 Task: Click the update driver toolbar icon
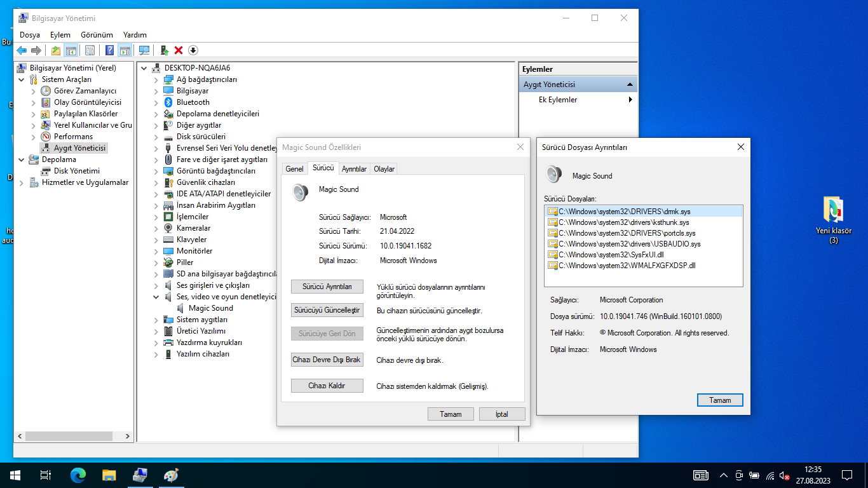click(164, 51)
